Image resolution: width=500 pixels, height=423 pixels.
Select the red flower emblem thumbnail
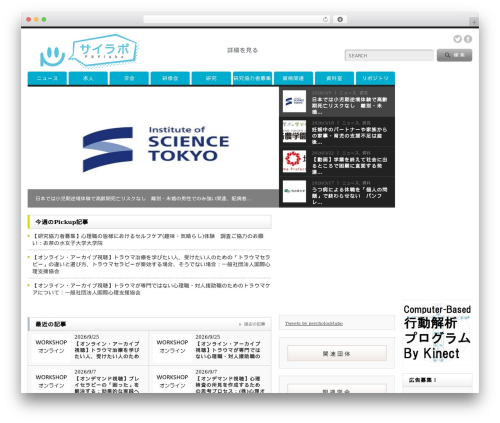coord(294,161)
